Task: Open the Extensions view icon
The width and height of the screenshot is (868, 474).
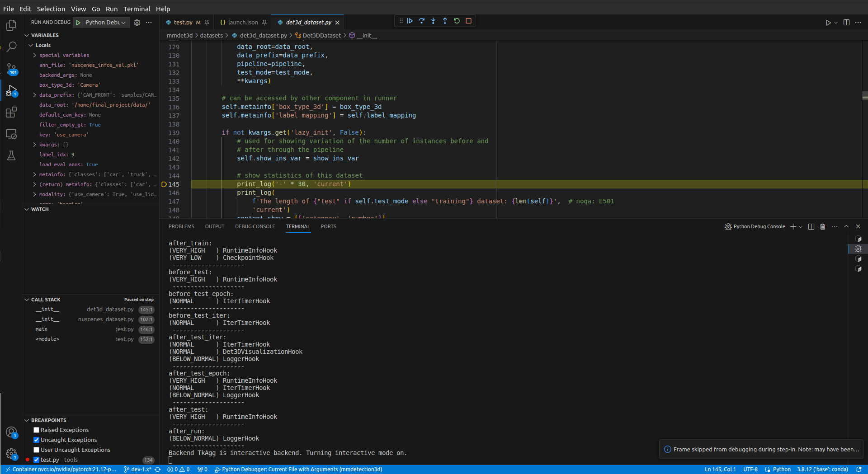Action: coord(11,113)
